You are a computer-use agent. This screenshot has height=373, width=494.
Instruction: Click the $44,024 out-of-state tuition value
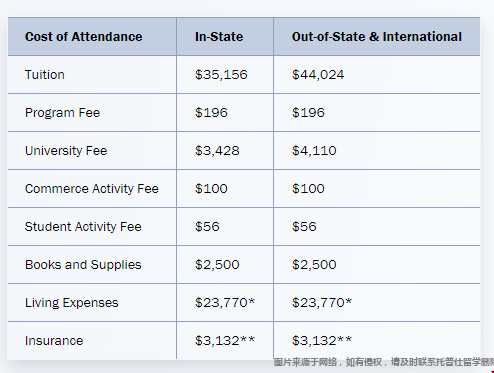318,75
